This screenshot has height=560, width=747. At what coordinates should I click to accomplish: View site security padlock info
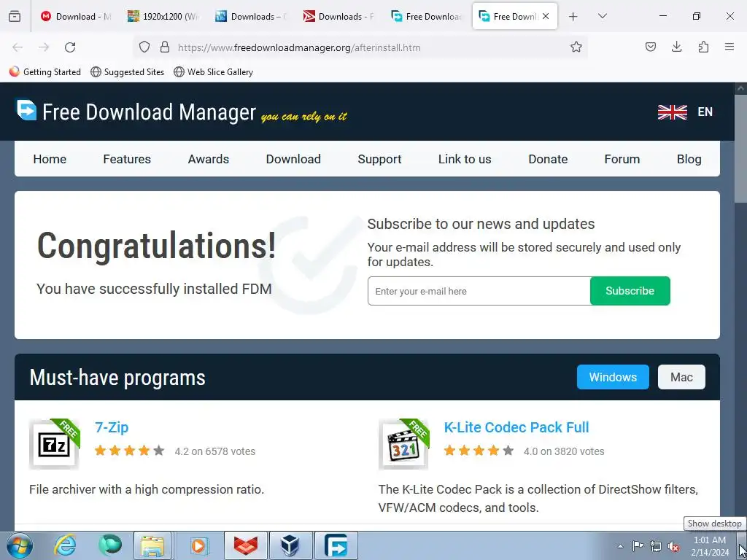(x=165, y=47)
